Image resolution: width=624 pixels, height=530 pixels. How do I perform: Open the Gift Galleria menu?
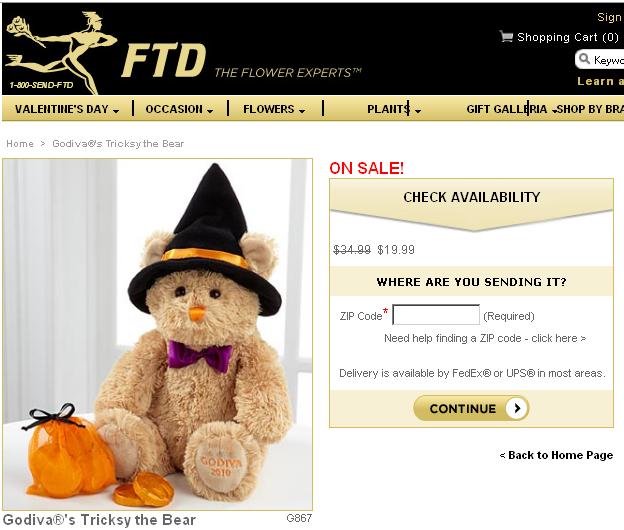point(507,109)
